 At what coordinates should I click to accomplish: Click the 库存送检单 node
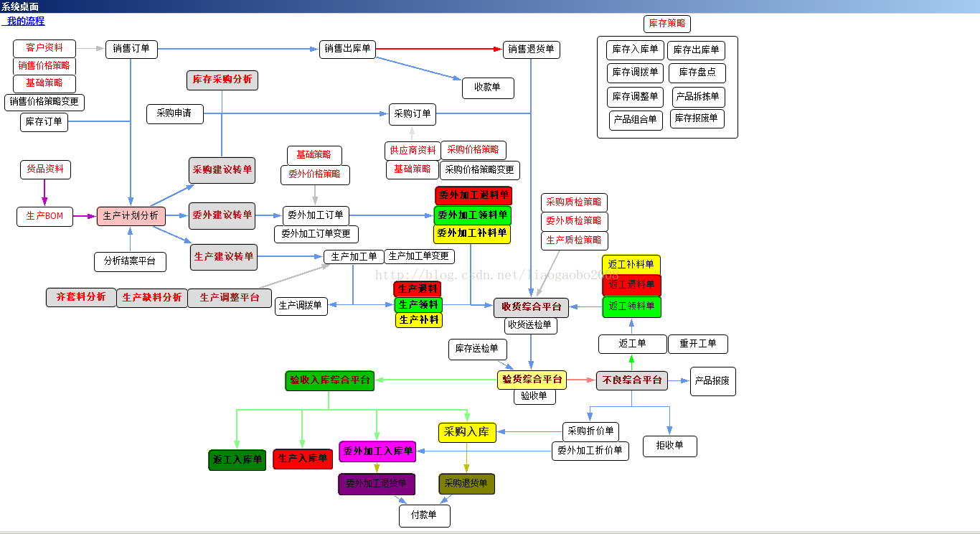click(x=478, y=350)
